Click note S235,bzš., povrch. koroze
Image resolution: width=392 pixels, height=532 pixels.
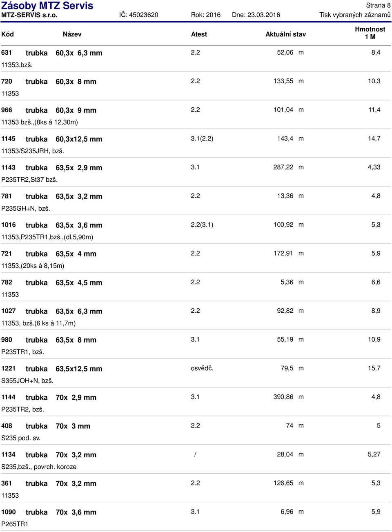[x=39, y=467]
